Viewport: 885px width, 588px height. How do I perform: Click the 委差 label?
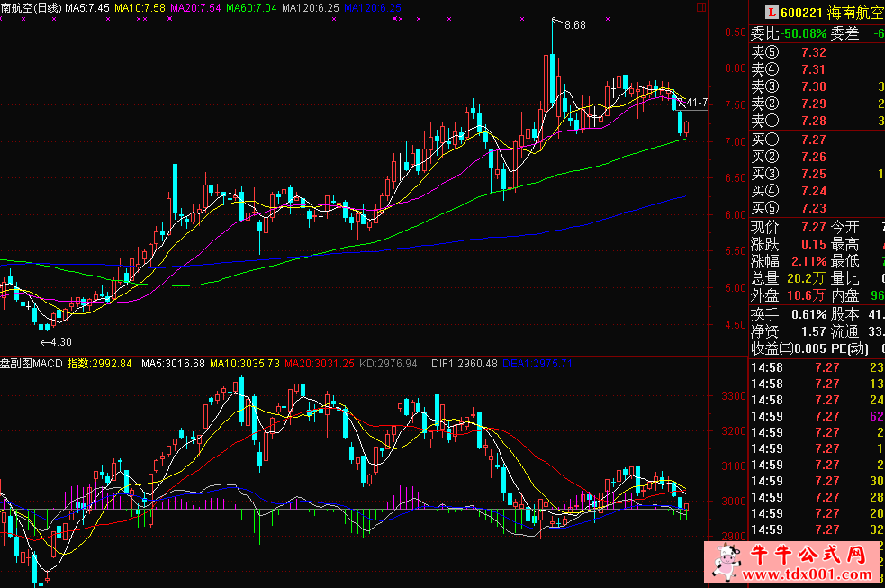(x=844, y=34)
